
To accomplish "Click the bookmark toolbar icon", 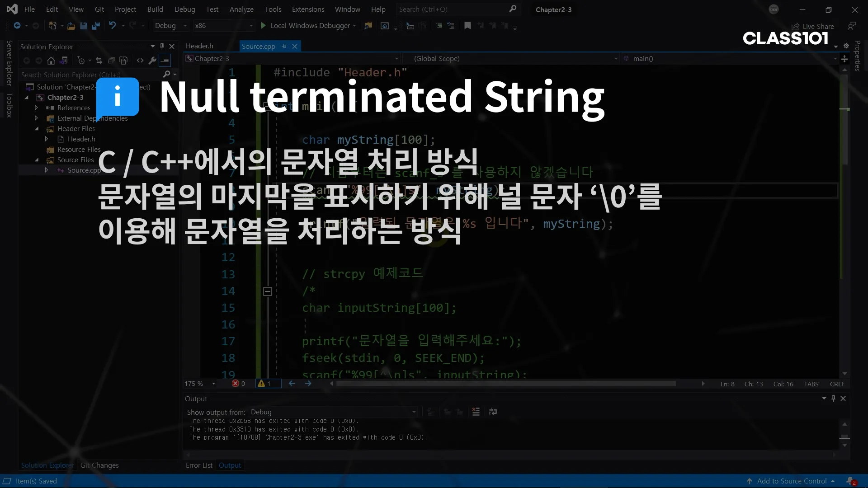I will point(467,26).
